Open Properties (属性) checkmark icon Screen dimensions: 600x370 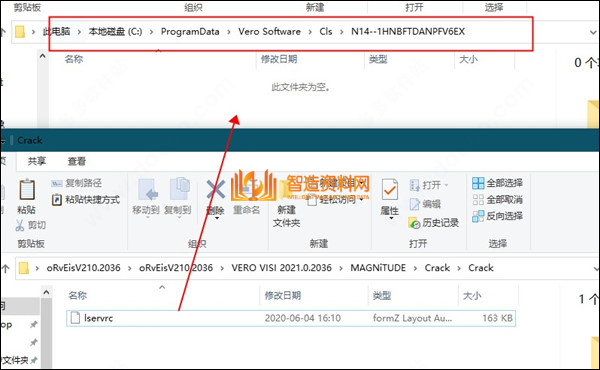click(390, 190)
